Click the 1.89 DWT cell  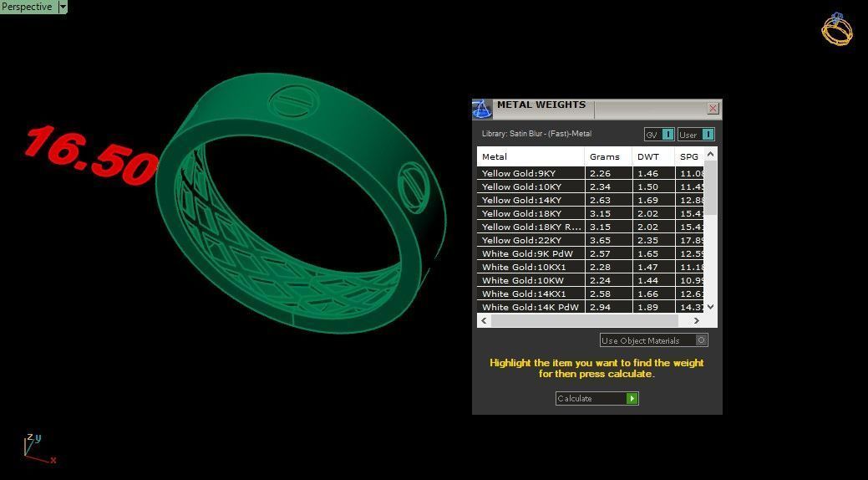click(x=653, y=307)
